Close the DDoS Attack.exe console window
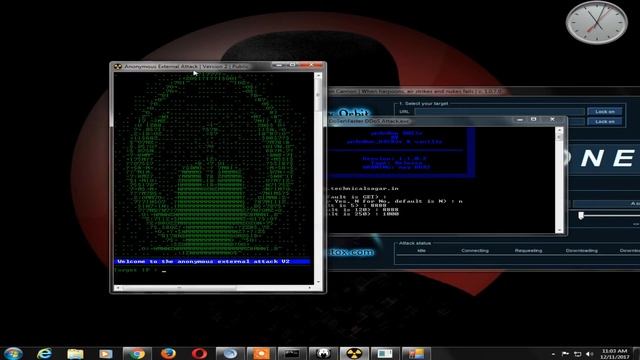The width and height of the screenshot is (640, 360). 552,120
